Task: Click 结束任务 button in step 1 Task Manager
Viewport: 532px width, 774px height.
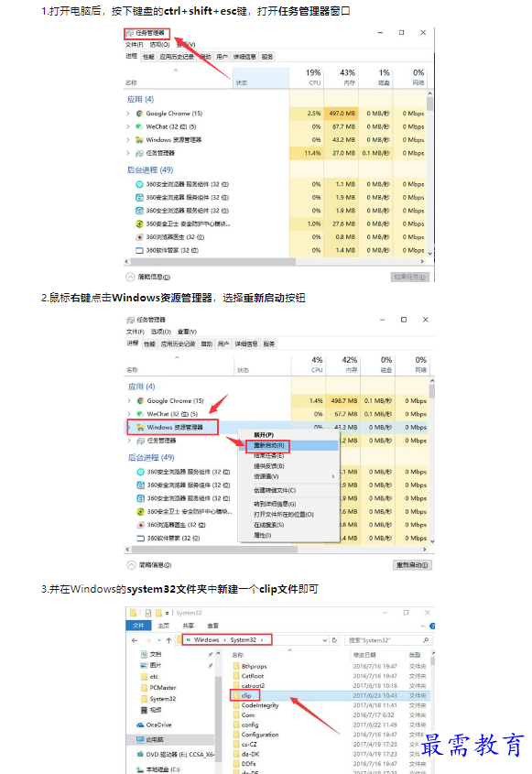Action: [409, 277]
